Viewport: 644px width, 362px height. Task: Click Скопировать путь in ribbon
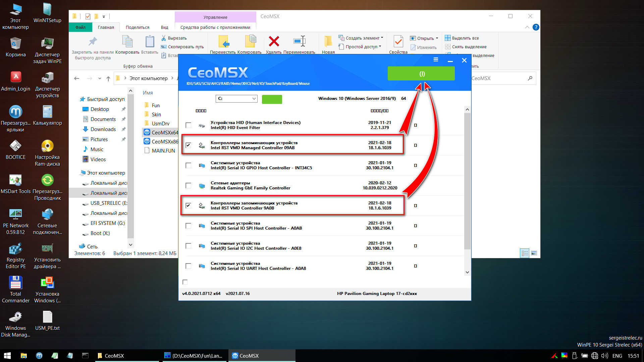(182, 47)
